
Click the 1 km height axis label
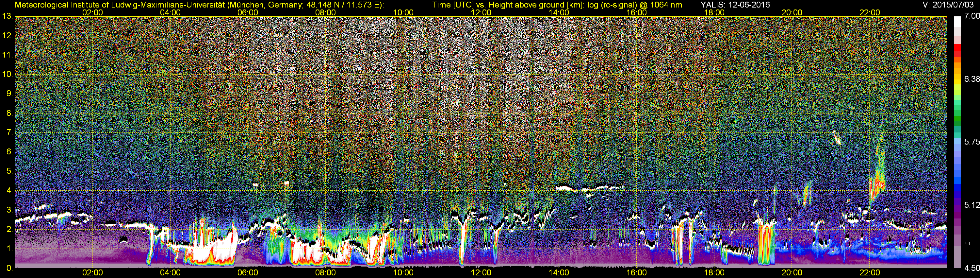(x=9, y=249)
